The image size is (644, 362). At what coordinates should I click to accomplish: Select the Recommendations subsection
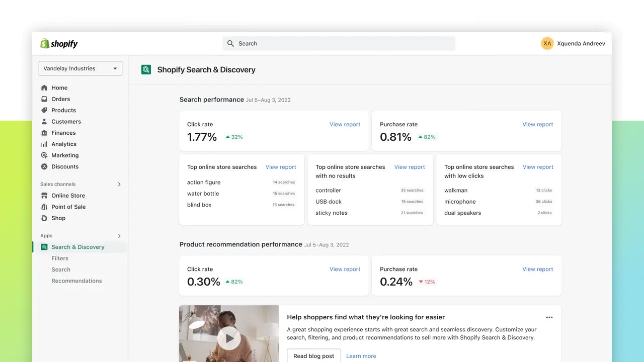coord(76,281)
